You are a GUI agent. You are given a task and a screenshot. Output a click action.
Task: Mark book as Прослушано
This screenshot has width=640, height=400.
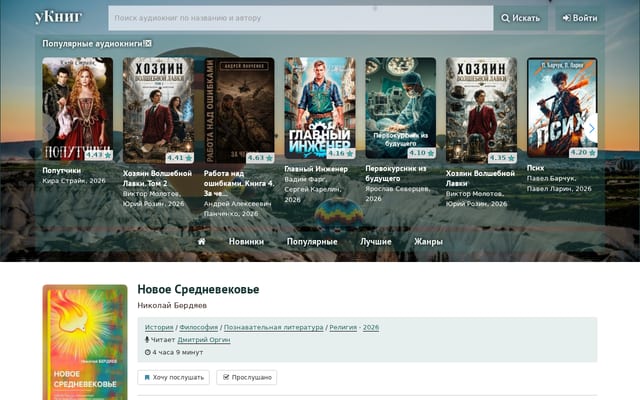[247, 378]
